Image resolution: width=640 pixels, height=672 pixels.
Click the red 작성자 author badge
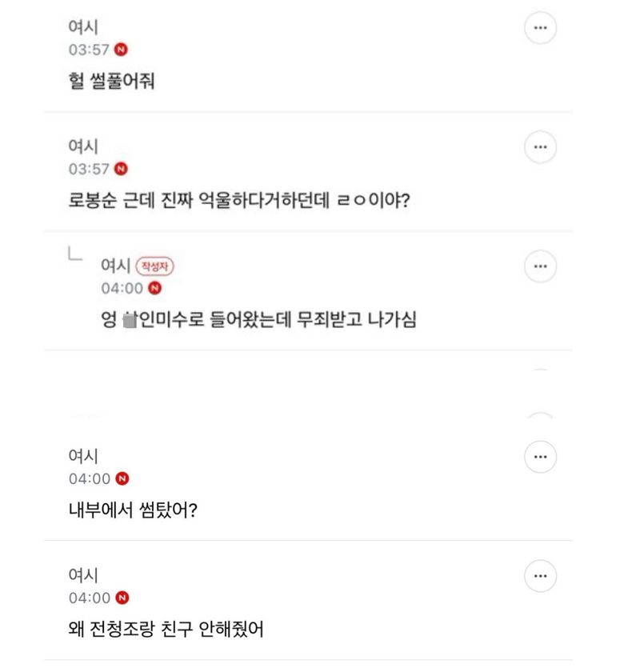pos(155,266)
